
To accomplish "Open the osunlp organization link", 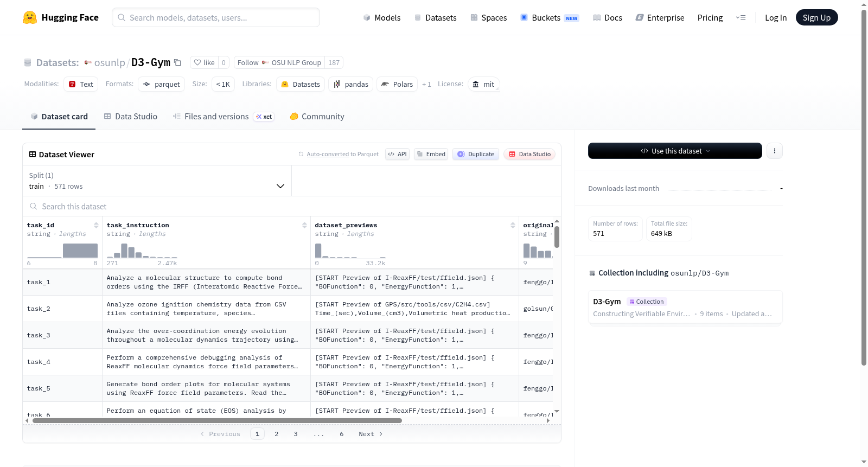I will [110, 62].
